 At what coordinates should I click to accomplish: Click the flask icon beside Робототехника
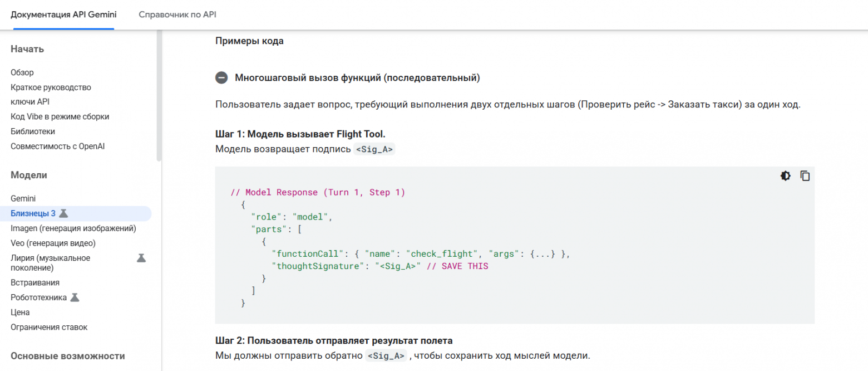(x=75, y=297)
